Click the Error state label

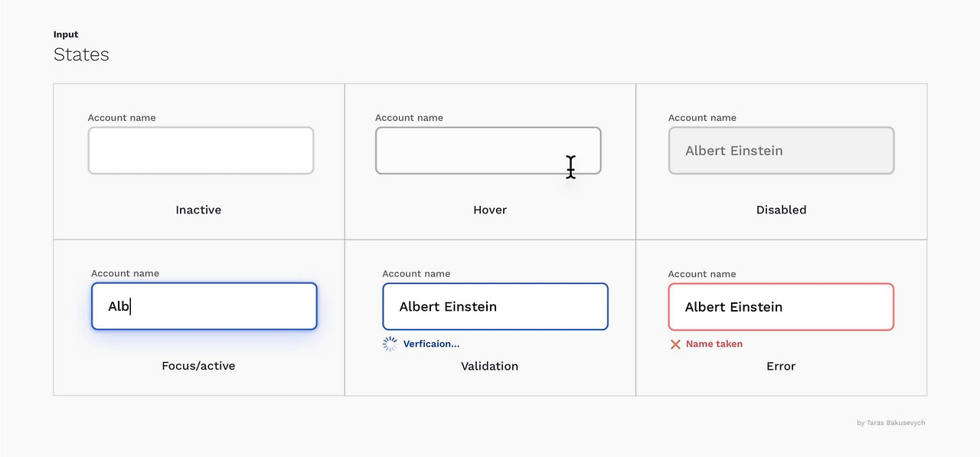[x=781, y=366]
